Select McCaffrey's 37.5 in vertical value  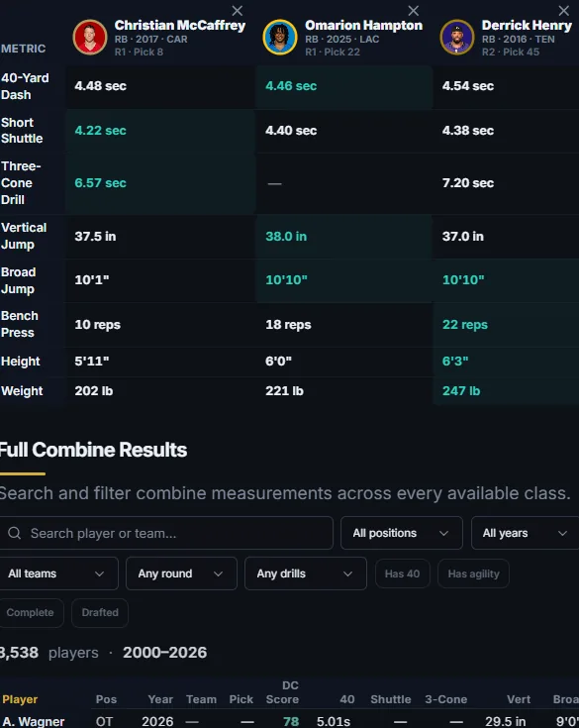tap(95, 237)
